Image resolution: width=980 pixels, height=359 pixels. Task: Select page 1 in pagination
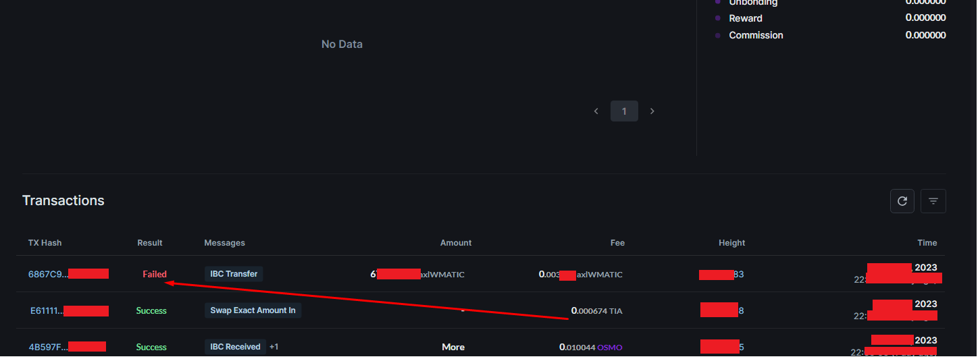(624, 111)
